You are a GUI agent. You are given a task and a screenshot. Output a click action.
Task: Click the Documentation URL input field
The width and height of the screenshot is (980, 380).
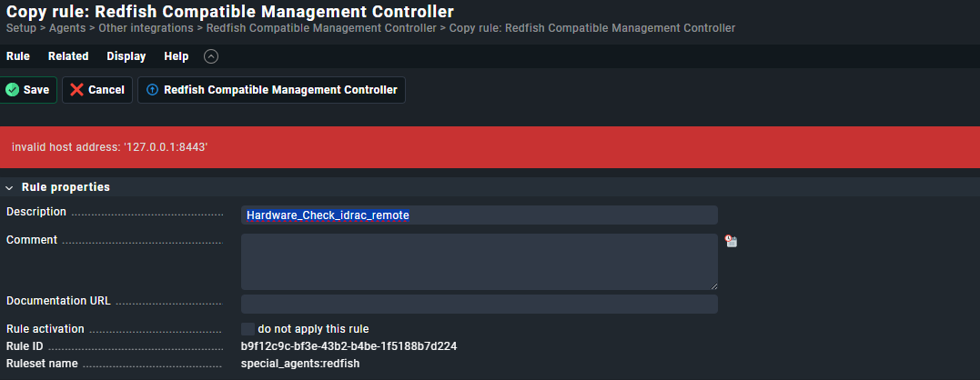coord(479,304)
